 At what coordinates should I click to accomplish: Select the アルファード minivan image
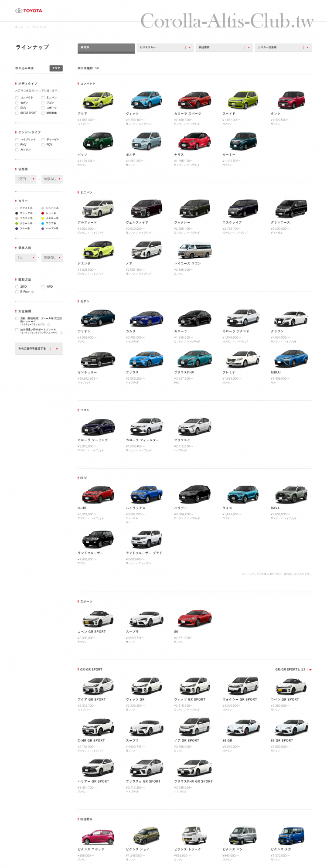tap(98, 209)
